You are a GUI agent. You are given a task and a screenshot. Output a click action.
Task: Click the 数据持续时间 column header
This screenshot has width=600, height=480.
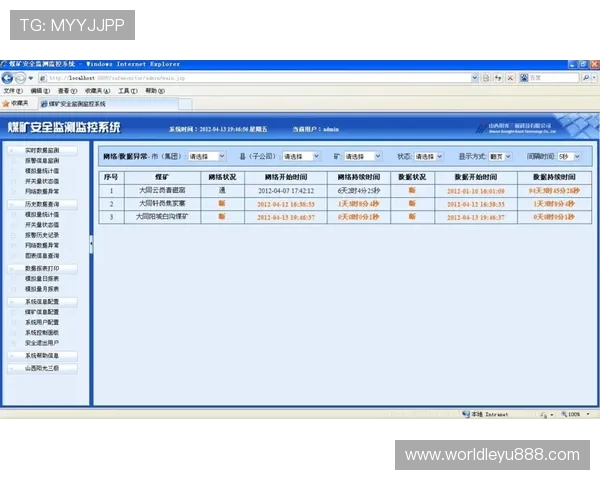pyautogui.click(x=554, y=177)
